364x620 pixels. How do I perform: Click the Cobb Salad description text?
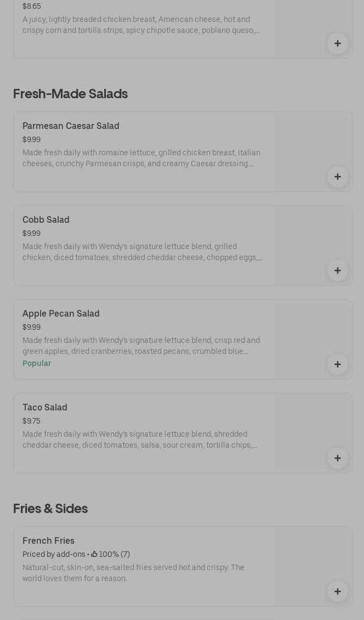point(142,252)
